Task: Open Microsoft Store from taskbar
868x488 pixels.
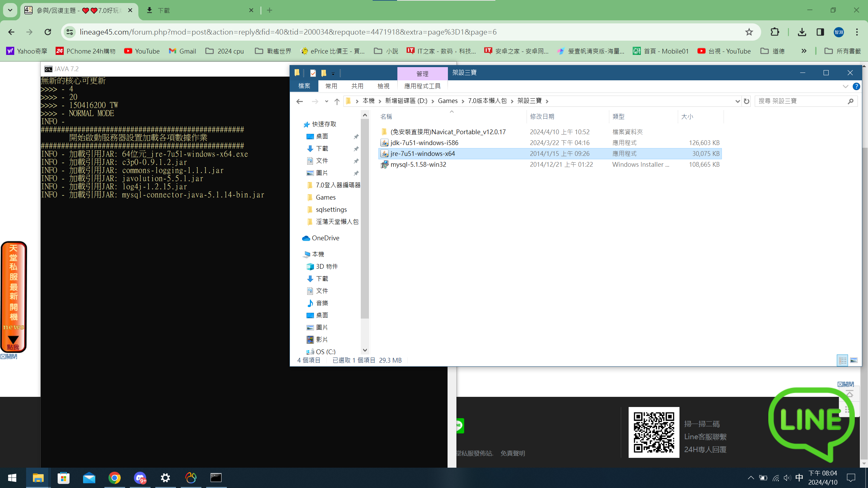Action: (x=63, y=478)
